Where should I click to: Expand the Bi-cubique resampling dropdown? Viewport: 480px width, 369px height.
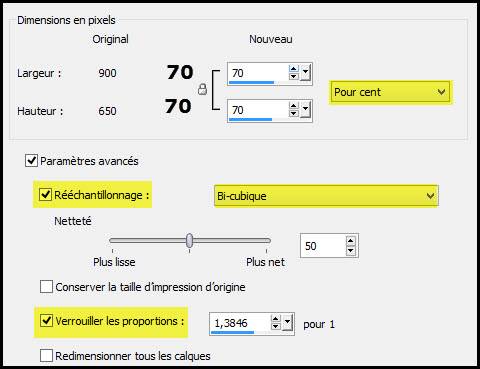pos(326,196)
